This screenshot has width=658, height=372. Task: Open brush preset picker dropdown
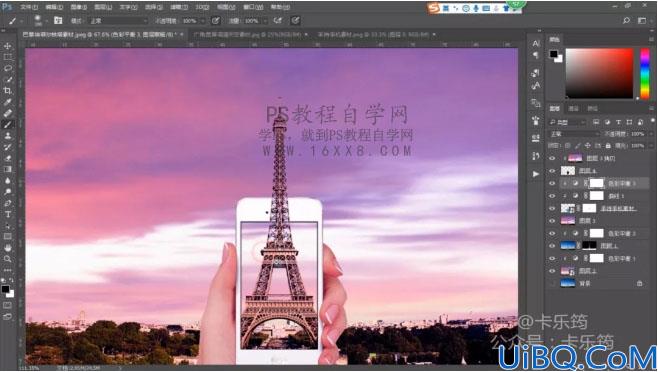(47, 21)
